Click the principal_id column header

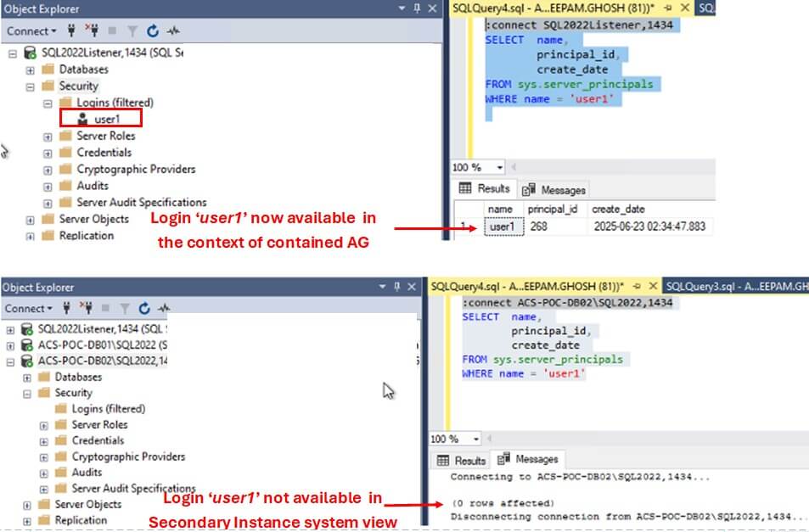pyautogui.click(x=553, y=210)
